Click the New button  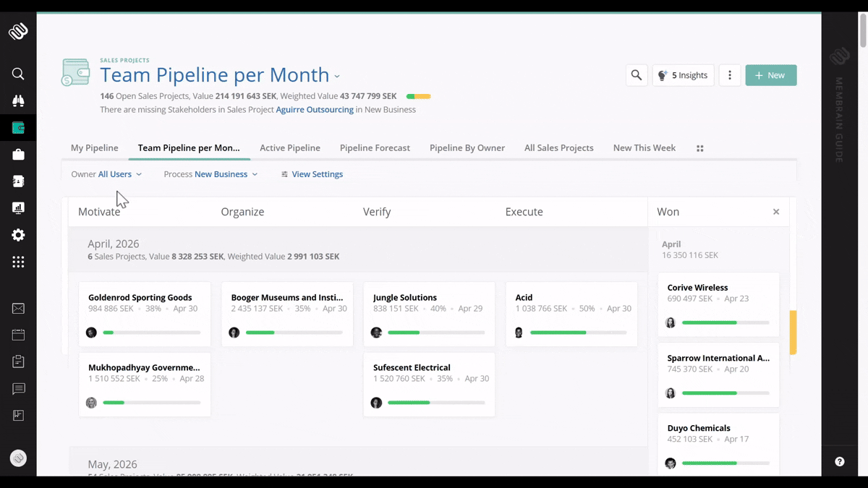771,75
